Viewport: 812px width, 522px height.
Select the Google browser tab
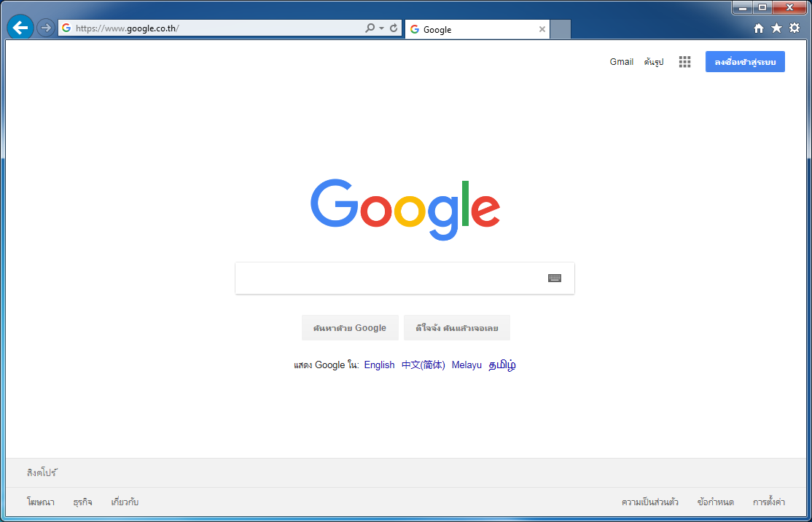pos(477,29)
